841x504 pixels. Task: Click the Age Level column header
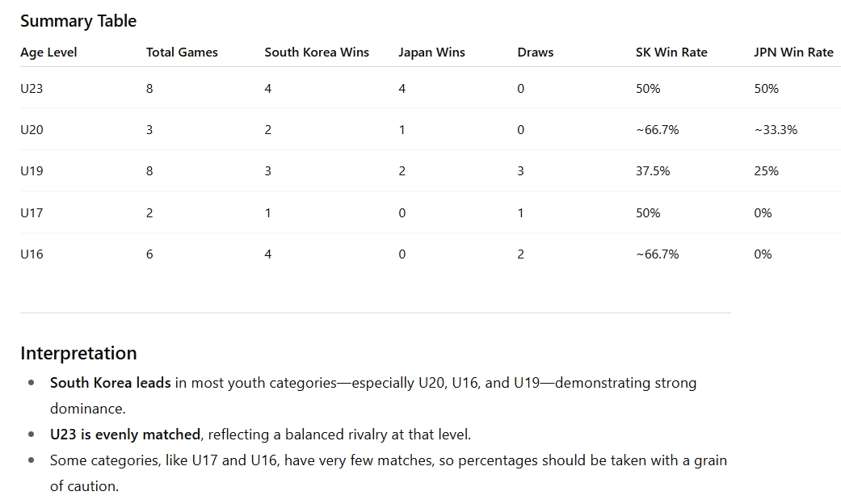tap(48, 52)
